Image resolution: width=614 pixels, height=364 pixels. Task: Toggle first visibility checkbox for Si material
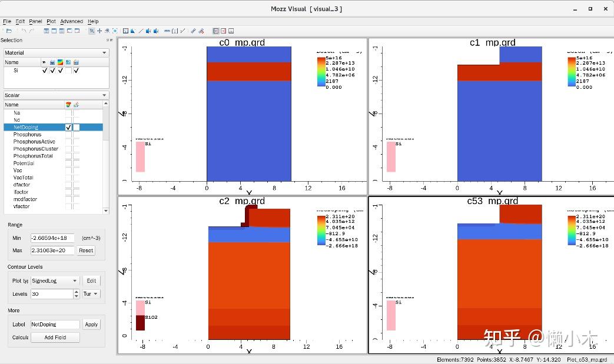[45, 71]
